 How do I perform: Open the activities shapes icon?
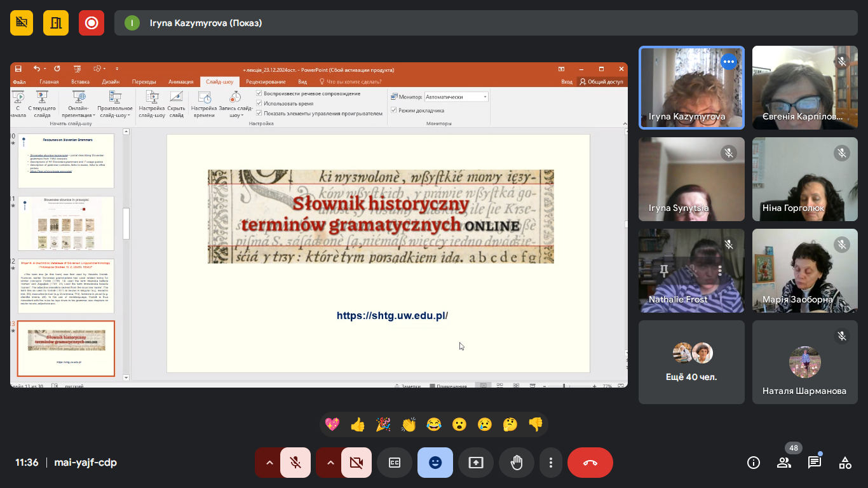tap(845, 463)
